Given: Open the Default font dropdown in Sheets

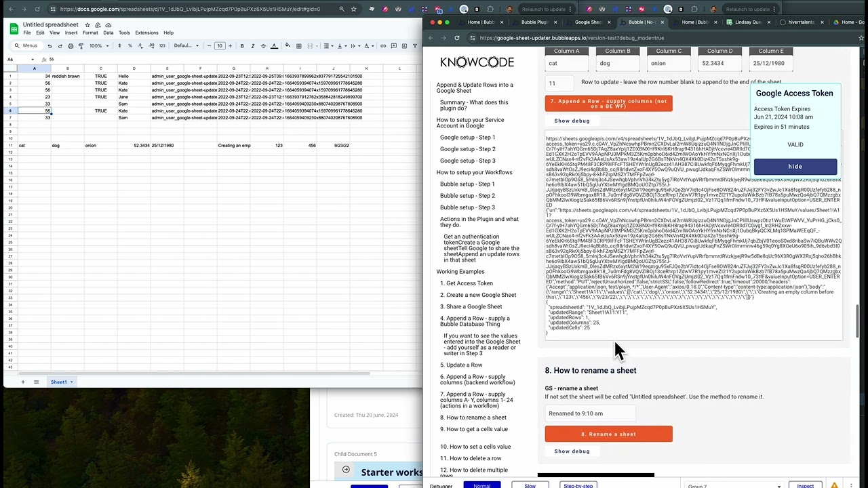Looking at the screenshot, I should click(x=186, y=46).
